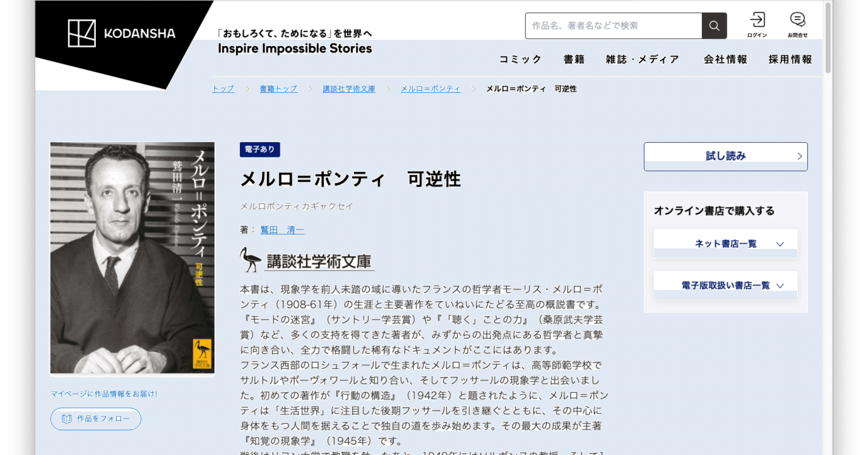The image size is (868, 455).
Task: Select the コミック menu item
Action: point(520,59)
